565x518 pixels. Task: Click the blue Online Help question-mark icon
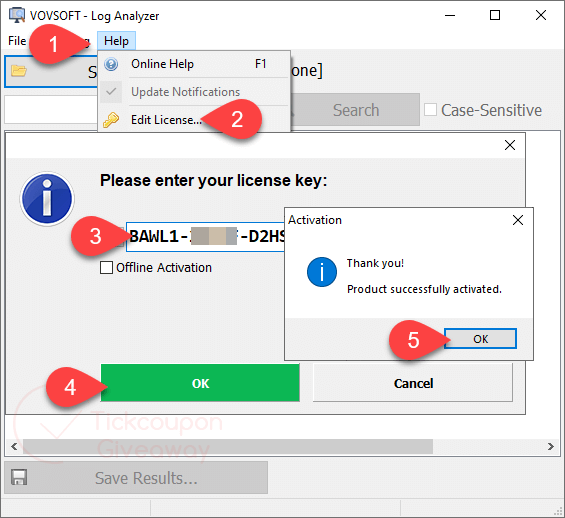(111, 64)
